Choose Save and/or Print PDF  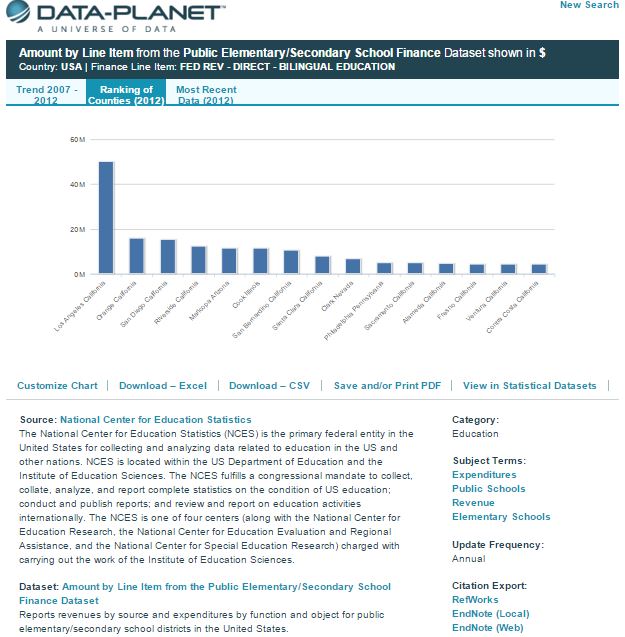coord(387,386)
